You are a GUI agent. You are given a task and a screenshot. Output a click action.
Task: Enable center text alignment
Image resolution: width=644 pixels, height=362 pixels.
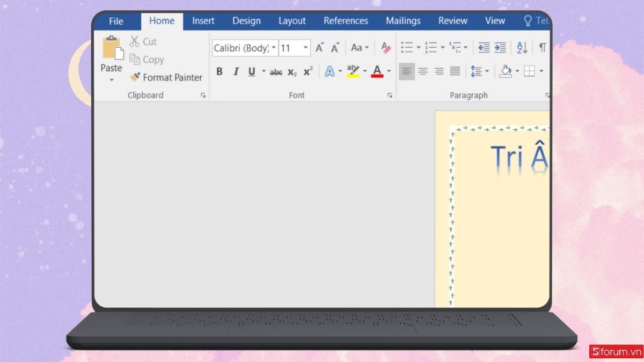coord(423,71)
